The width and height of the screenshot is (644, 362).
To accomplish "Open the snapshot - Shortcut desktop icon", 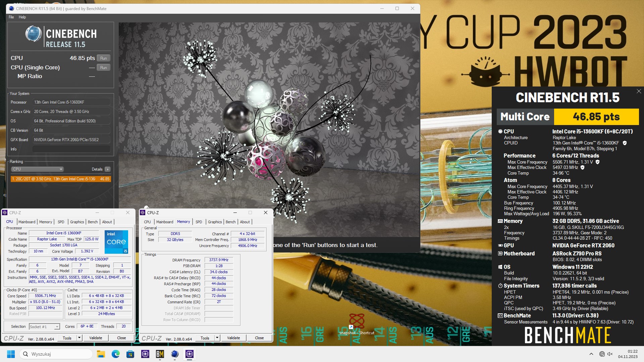I will pos(357,324).
